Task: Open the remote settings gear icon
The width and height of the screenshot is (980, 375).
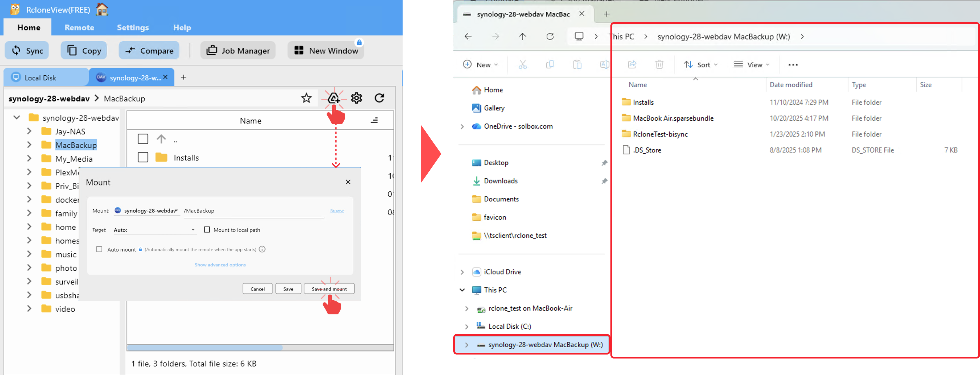Action: click(356, 98)
